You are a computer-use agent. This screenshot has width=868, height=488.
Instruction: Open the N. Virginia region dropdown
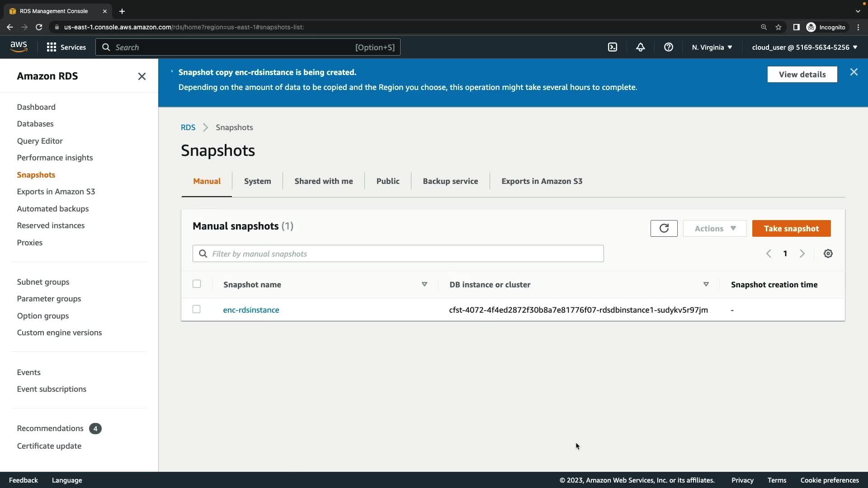(712, 47)
